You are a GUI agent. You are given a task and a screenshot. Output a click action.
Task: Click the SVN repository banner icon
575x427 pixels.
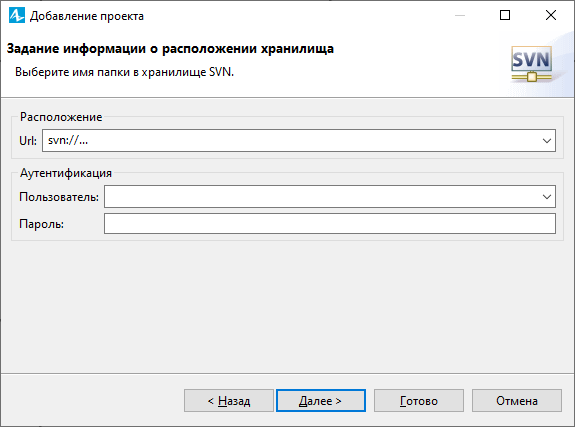[x=531, y=64]
